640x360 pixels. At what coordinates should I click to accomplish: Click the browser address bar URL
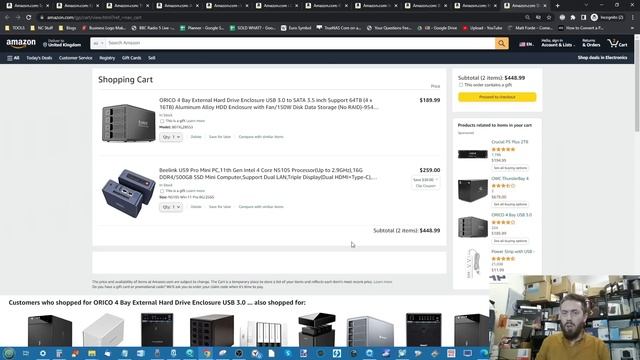[x=94, y=18]
